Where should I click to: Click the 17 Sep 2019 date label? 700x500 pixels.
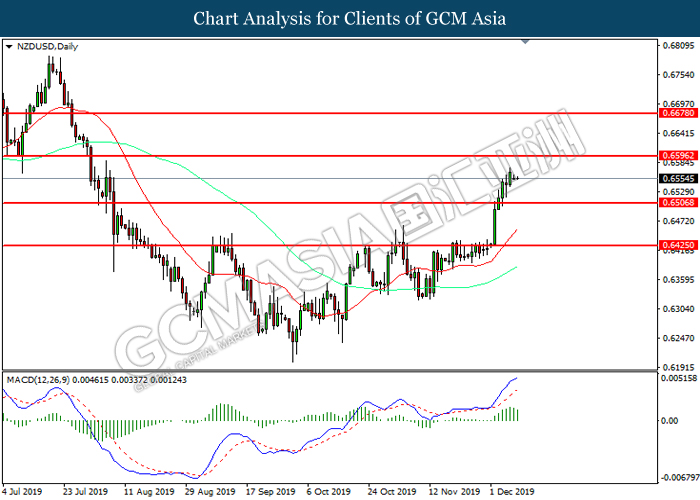pyautogui.click(x=271, y=492)
